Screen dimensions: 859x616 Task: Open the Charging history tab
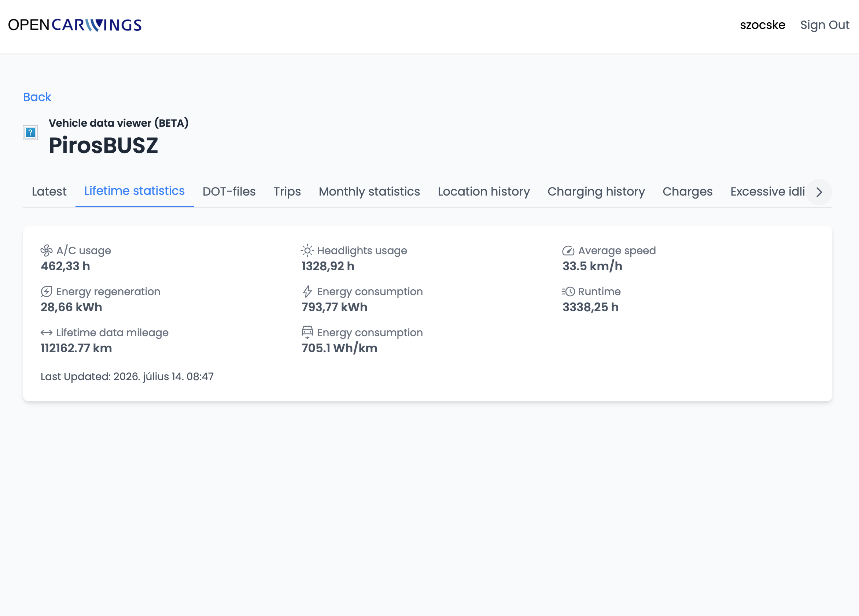(596, 192)
